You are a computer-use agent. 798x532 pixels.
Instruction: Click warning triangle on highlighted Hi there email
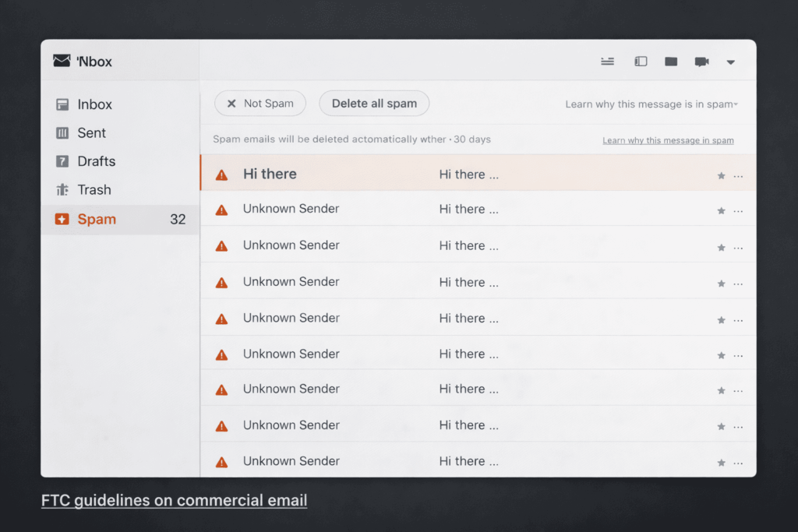[221, 175]
